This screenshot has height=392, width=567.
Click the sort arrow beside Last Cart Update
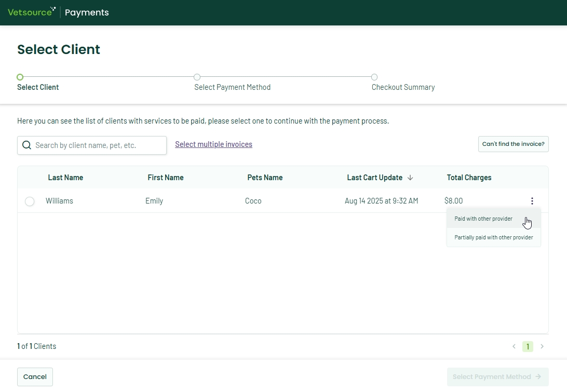410,178
